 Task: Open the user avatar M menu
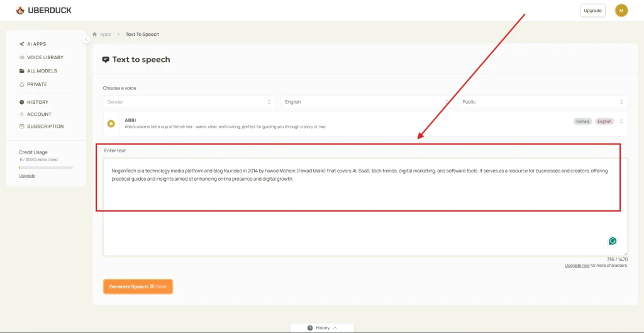pyautogui.click(x=621, y=10)
